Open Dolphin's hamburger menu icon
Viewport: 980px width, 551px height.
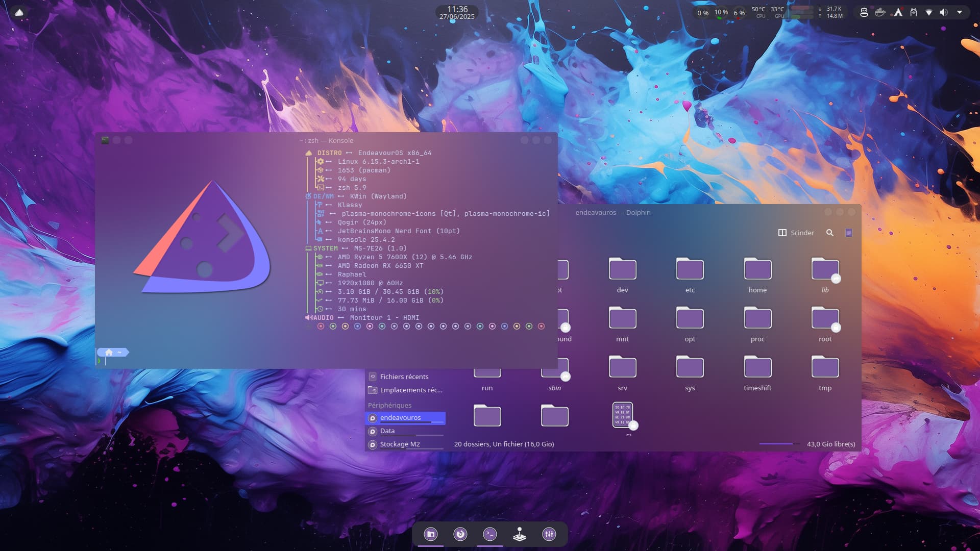coord(849,233)
